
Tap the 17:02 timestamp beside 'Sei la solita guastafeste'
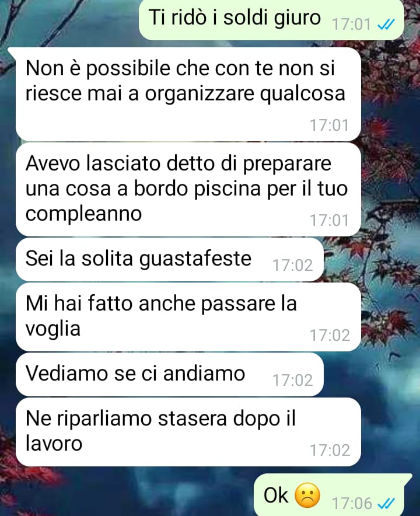292,265
